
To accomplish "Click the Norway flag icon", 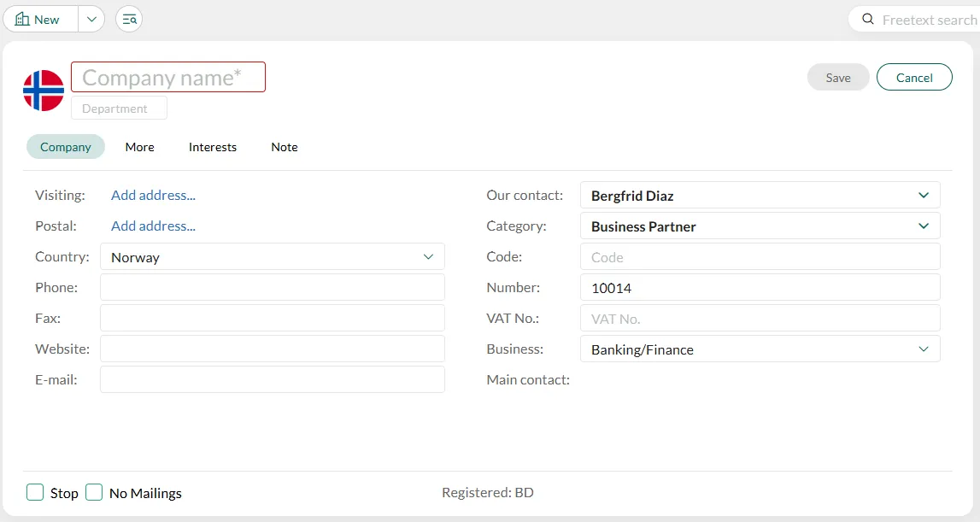I will tap(44, 91).
